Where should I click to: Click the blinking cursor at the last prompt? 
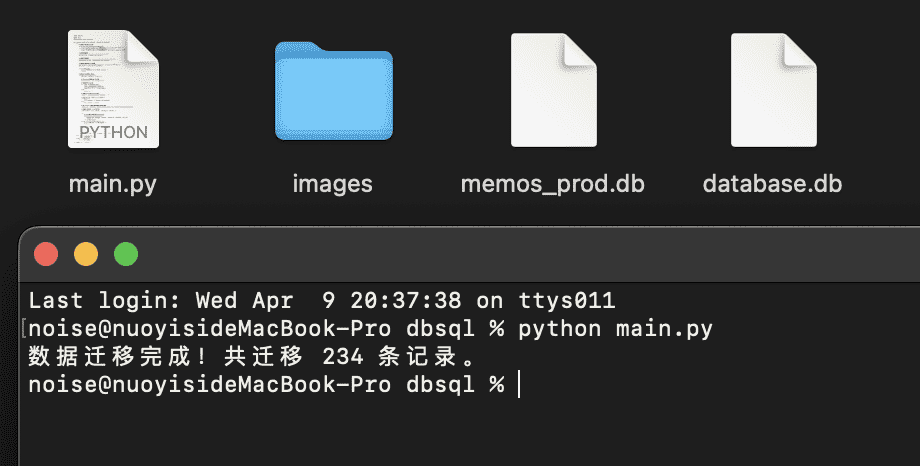tap(519, 385)
